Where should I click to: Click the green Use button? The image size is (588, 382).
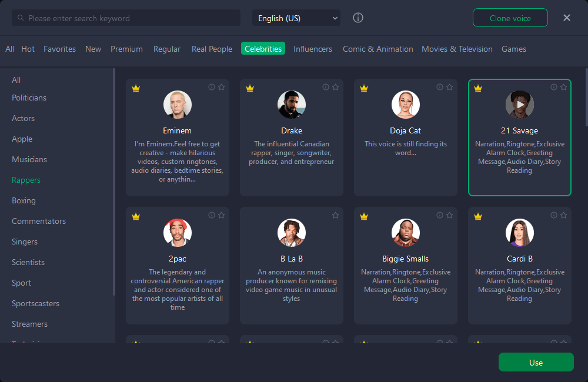pyautogui.click(x=536, y=362)
